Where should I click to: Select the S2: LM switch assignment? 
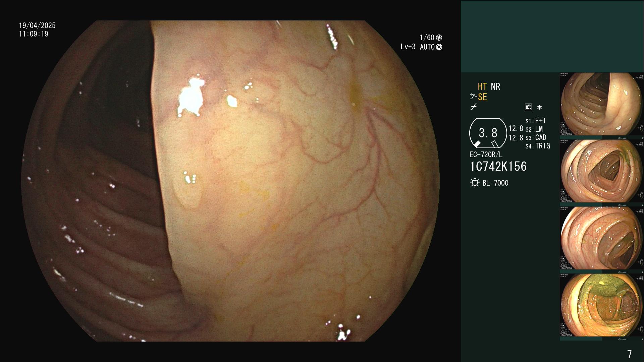tap(534, 129)
